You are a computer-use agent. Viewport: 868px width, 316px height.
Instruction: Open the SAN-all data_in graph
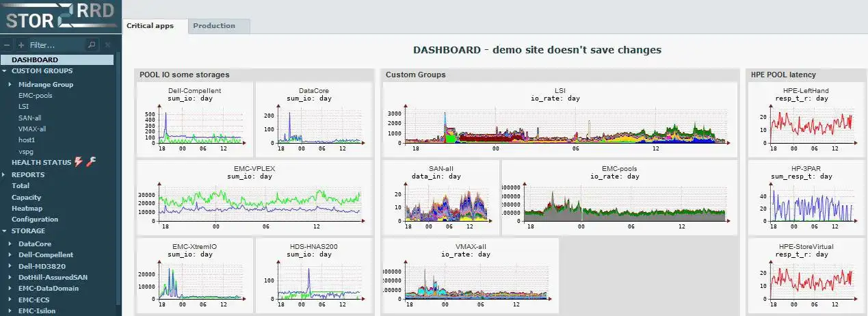point(440,197)
